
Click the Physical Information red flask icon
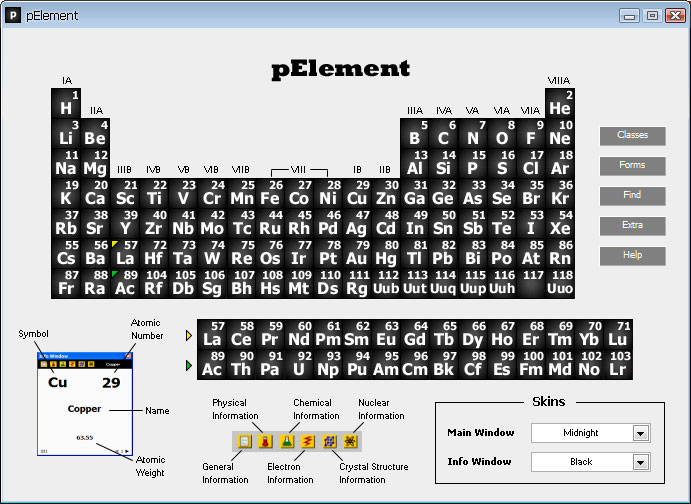coord(265,441)
